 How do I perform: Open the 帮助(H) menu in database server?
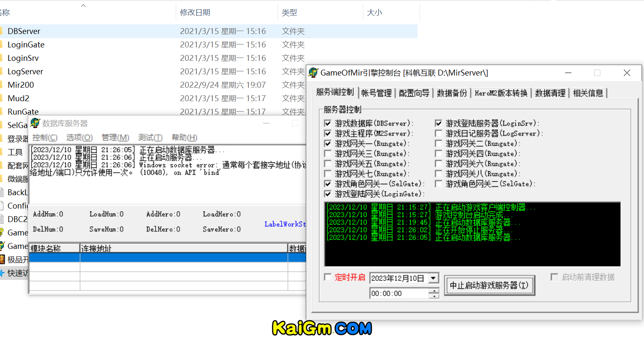pos(184,138)
